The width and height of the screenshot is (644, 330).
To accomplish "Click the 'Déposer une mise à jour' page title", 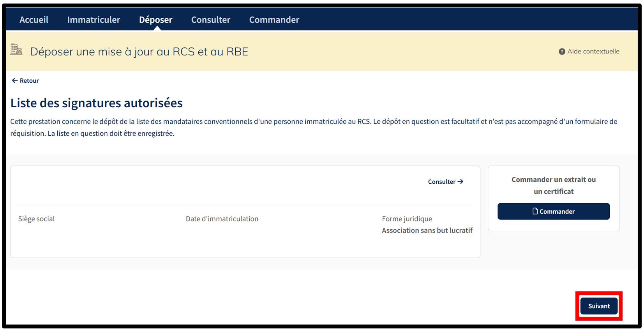I will coord(139,51).
